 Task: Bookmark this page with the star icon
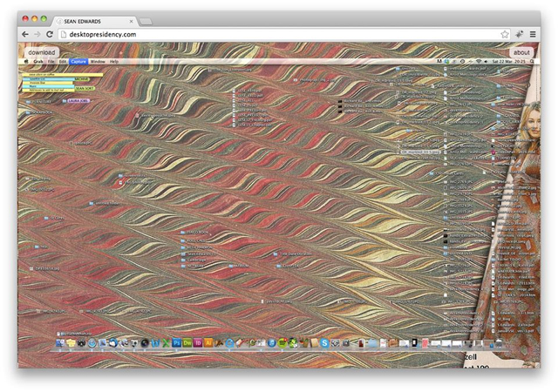505,34
